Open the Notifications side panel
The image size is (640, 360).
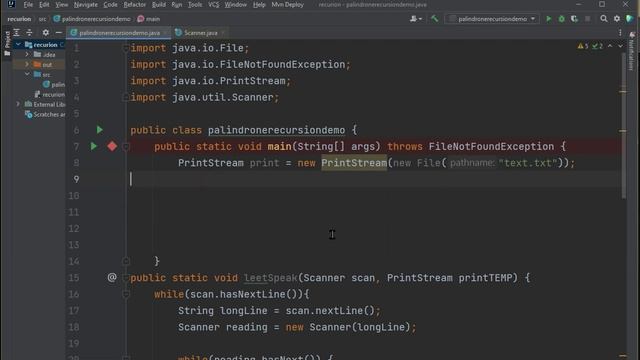pos(631,52)
